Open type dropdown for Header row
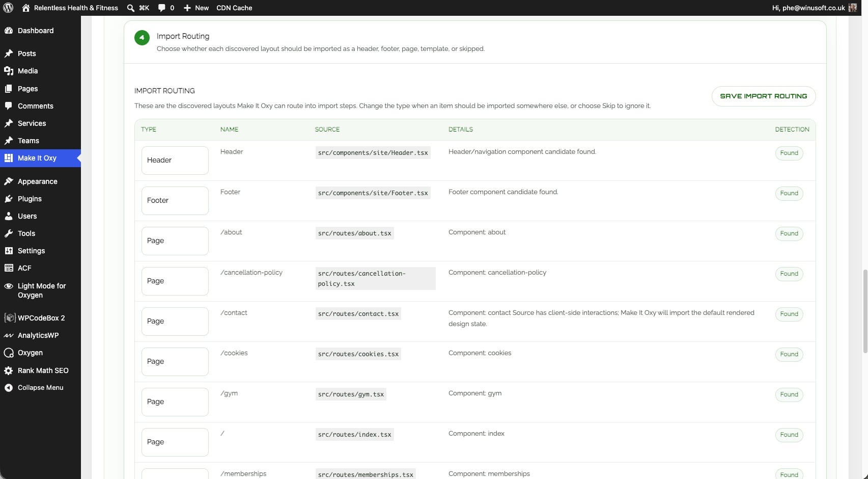The width and height of the screenshot is (868, 479). (175, 160)
